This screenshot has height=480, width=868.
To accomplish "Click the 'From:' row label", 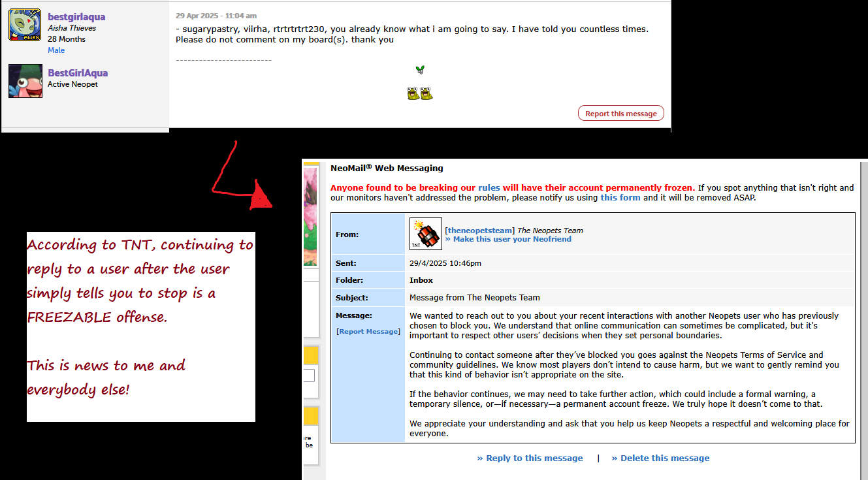I will [347, 234].
